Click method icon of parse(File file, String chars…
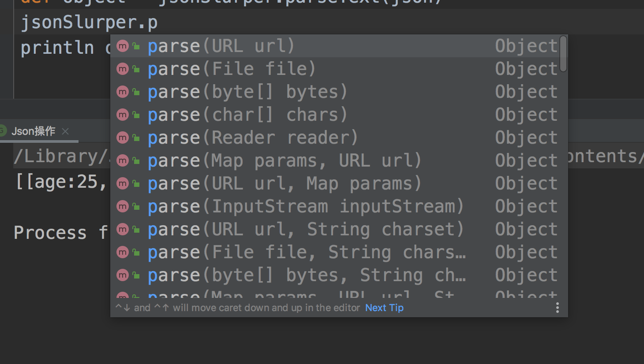The width and height of the screenshot is (644, 364). tap(123, 252)
